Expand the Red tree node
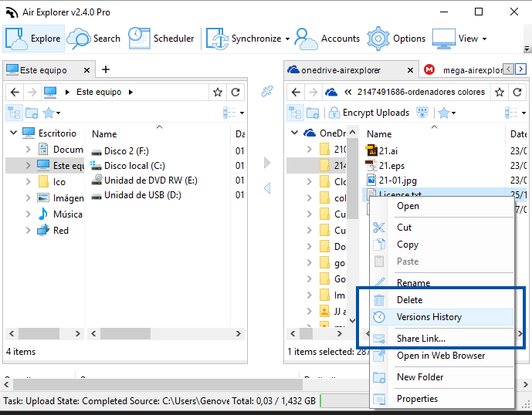The image size is (532, 415). 28,230
